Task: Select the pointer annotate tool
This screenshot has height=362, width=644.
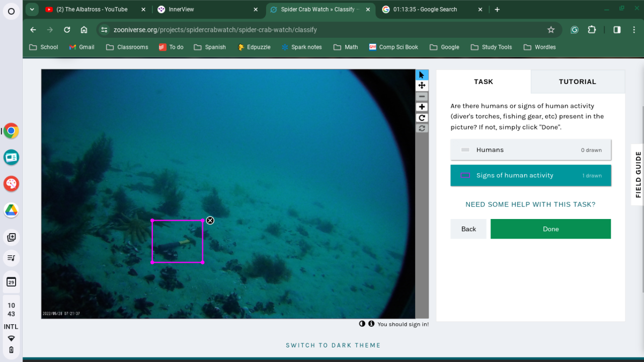Action: point(422,75)
